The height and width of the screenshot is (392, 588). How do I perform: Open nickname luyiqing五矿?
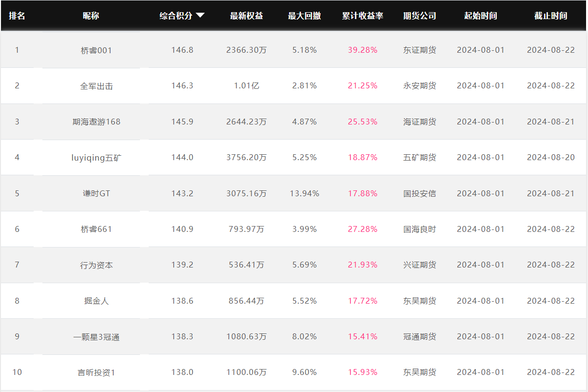coord(96,158)
